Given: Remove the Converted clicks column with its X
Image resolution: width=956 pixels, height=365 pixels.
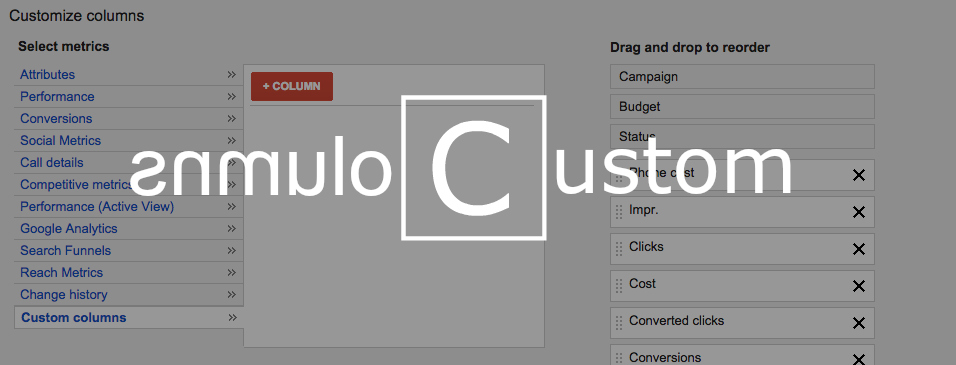Looking at the screenshot, I should point(858,323).
